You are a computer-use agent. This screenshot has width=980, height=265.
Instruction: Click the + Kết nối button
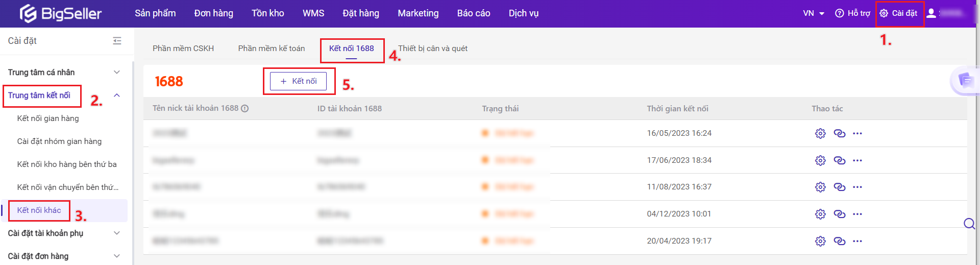point(299,81)
